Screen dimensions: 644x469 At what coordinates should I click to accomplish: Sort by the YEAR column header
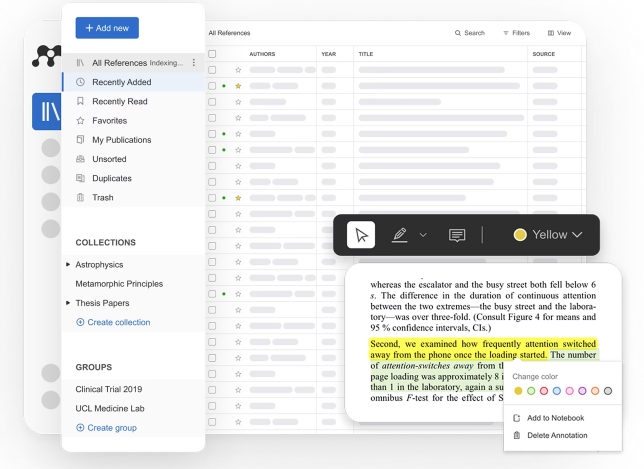point(329,54)
